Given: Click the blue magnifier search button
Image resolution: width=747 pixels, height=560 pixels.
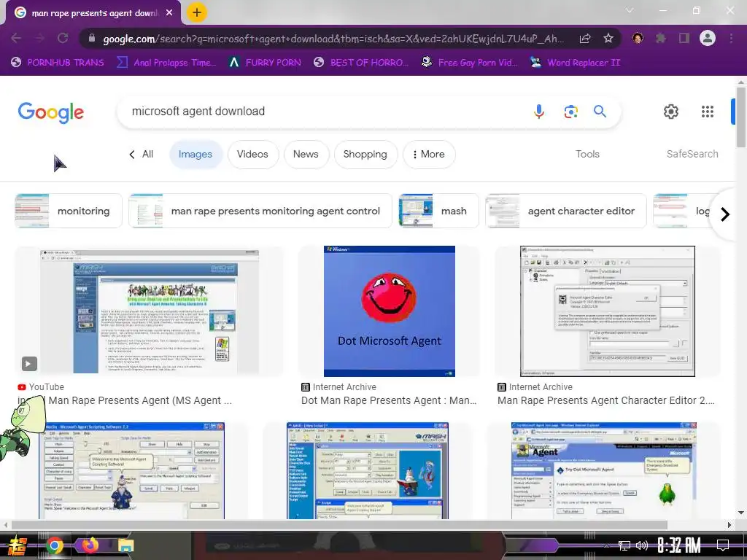Looking at the screenshot, I should 600,112.
